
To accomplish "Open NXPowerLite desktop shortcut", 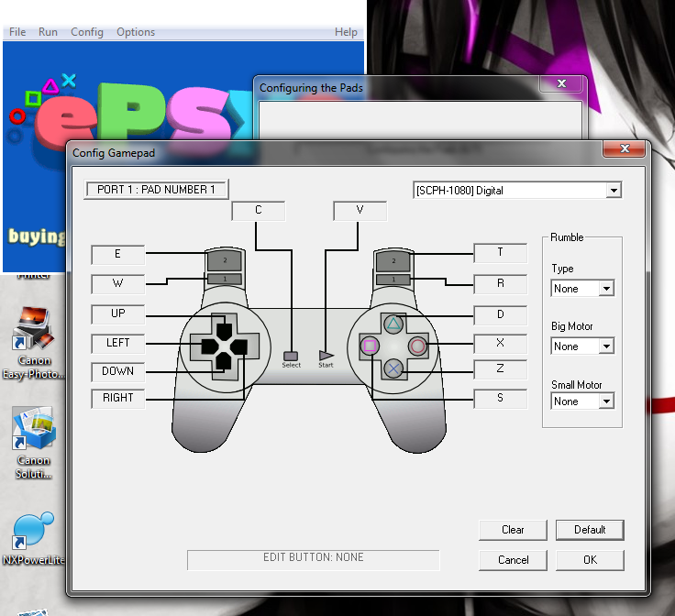I will tap(34, 539).
